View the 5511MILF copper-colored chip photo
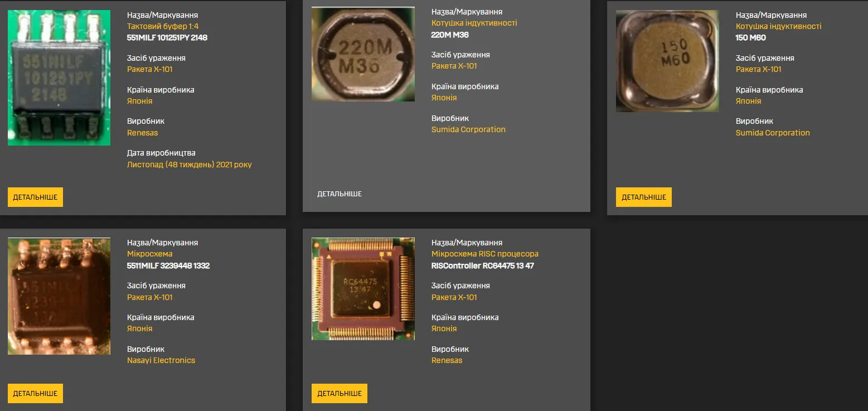This screenshot has width=868, height=411. coord(59,296)
